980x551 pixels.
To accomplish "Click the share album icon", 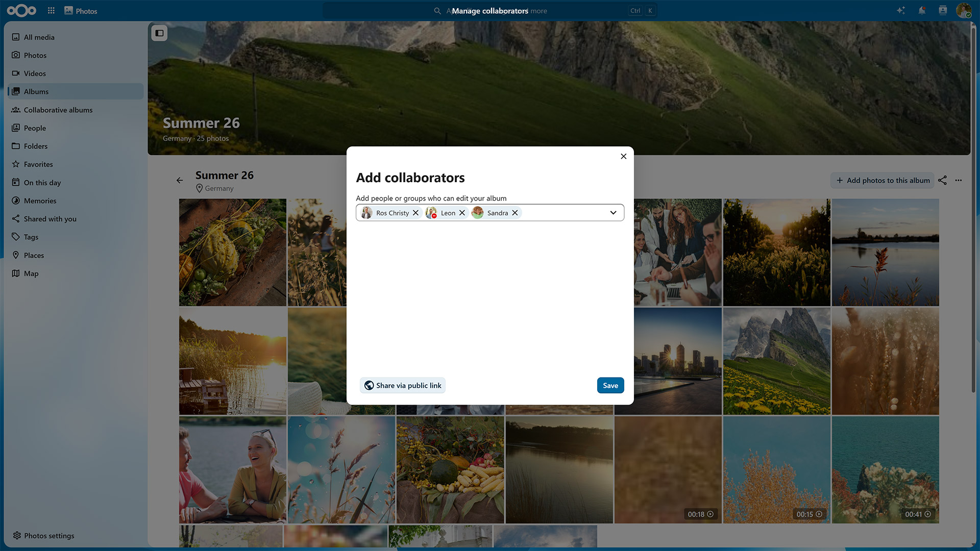I will coord(942,180).
